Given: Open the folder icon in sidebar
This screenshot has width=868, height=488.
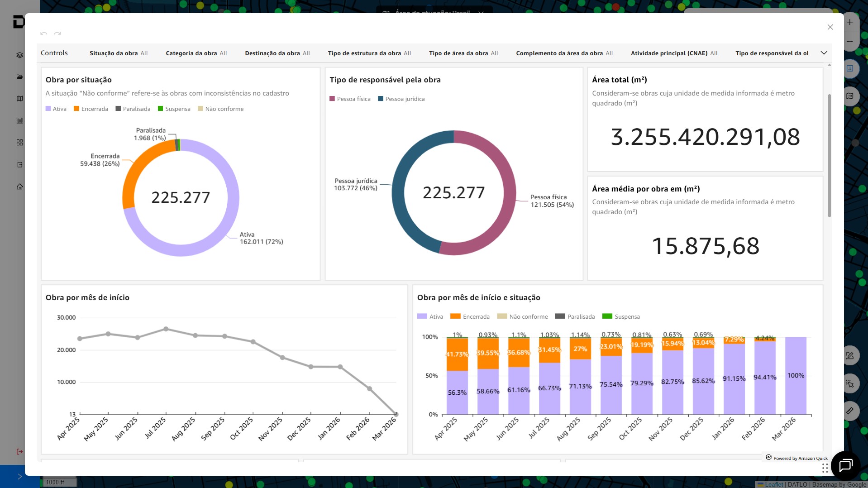Looking at the screenshot, I should (19, 77).
